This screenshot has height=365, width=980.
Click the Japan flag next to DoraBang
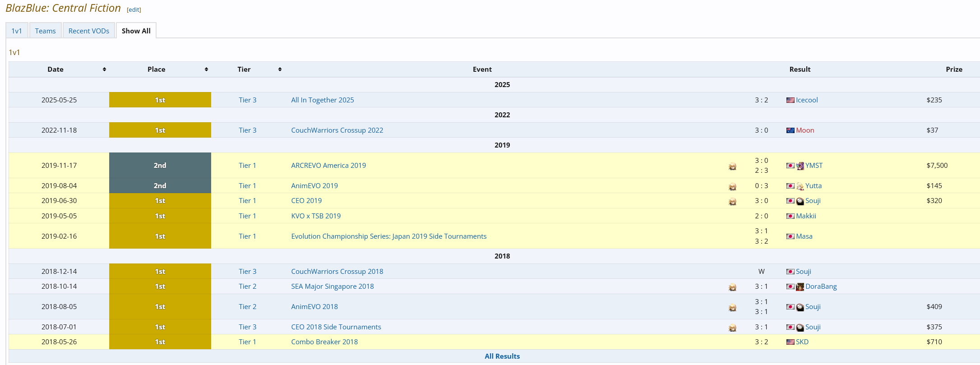click(790, 286)
